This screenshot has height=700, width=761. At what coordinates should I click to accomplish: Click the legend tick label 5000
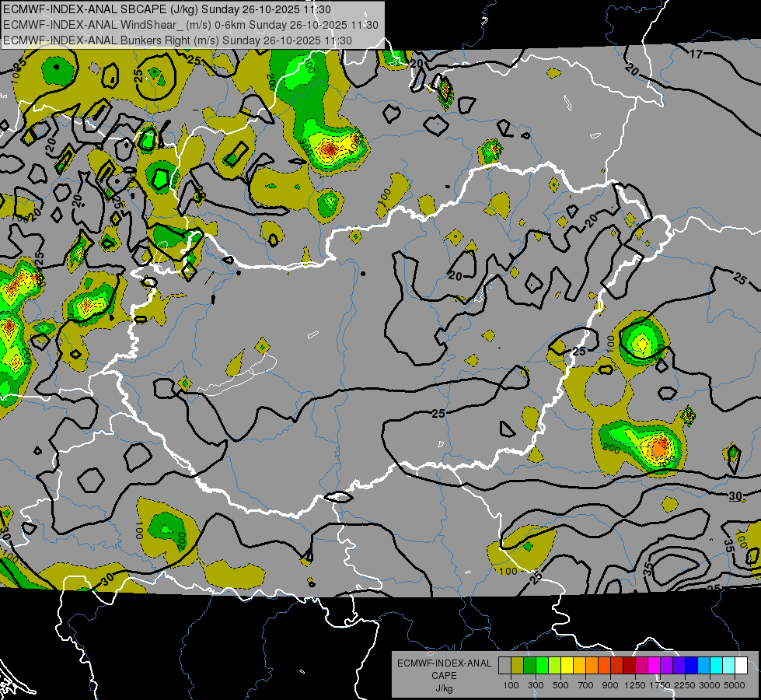click(x=735, y=685)
